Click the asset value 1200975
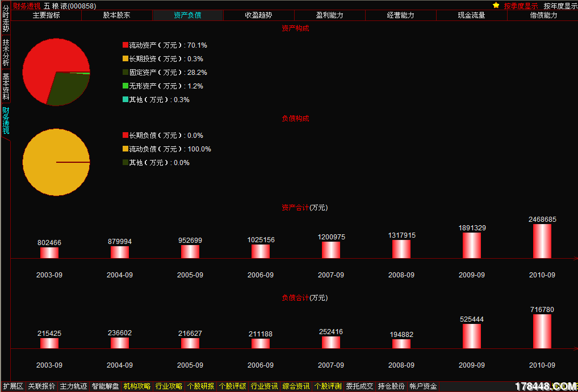The image size is (578, 392). 332,237
